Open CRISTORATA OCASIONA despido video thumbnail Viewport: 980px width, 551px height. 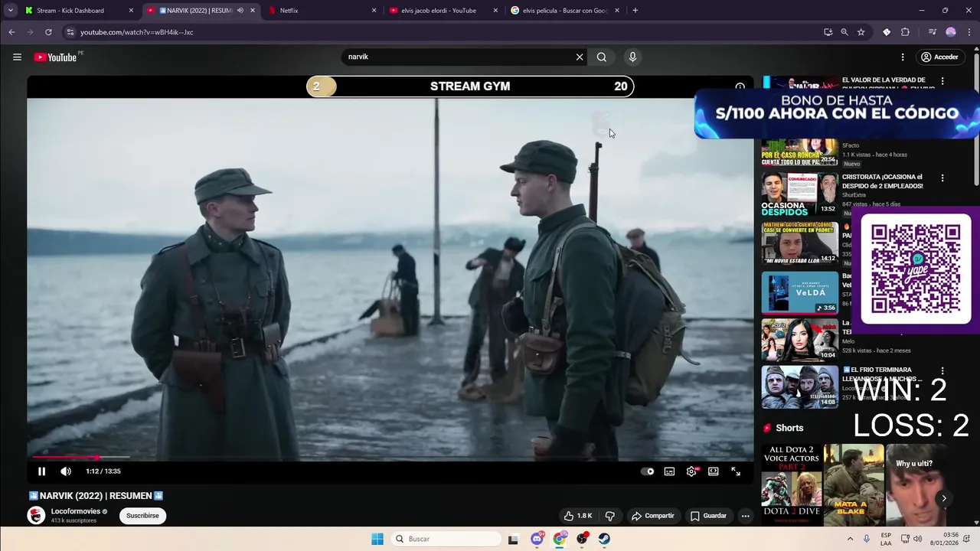[800, 194]
